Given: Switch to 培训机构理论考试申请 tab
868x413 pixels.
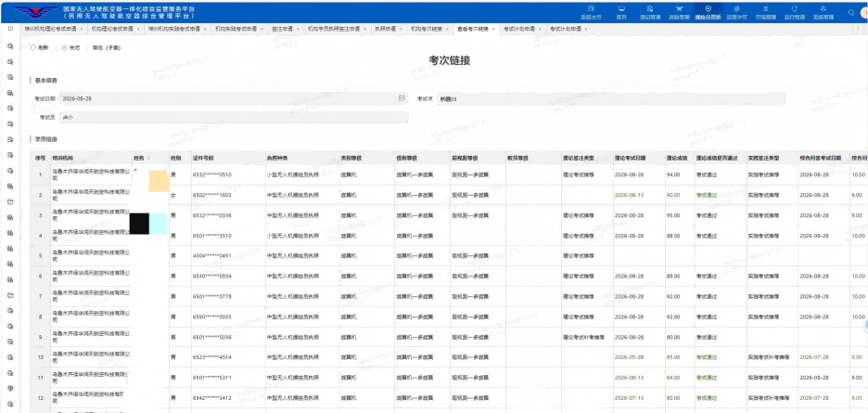Looking at the screenshot, I should 51,29.
